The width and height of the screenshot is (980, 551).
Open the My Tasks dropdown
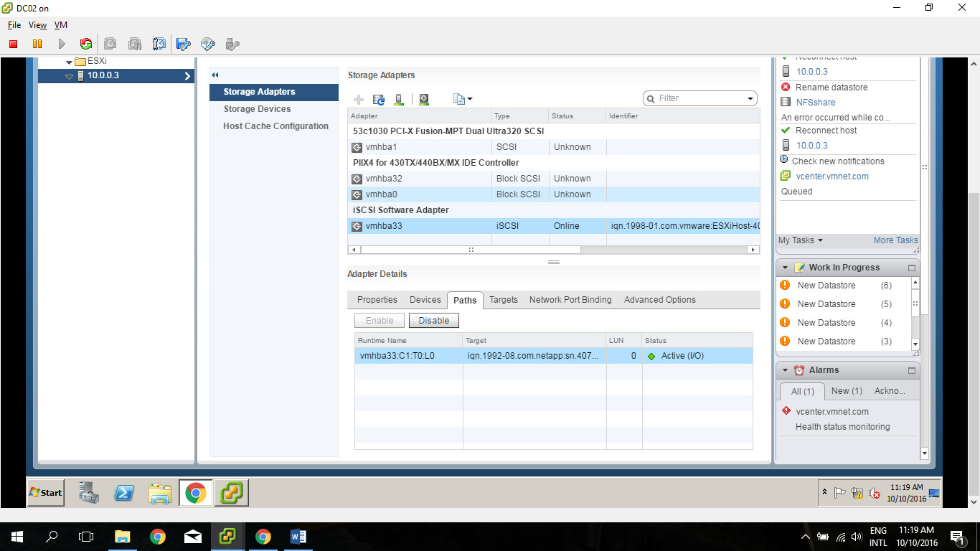[801, 240]
